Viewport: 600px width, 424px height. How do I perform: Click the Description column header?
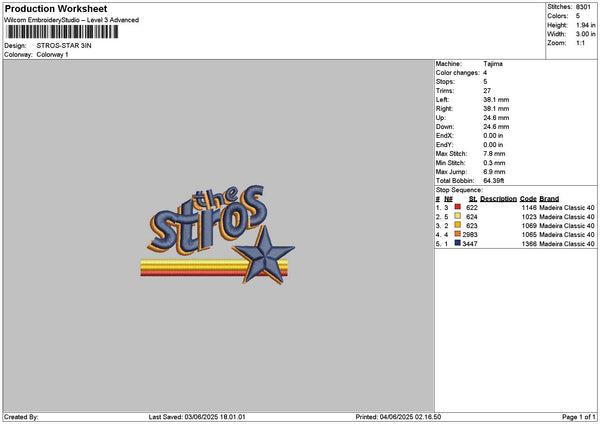point(498,199)
